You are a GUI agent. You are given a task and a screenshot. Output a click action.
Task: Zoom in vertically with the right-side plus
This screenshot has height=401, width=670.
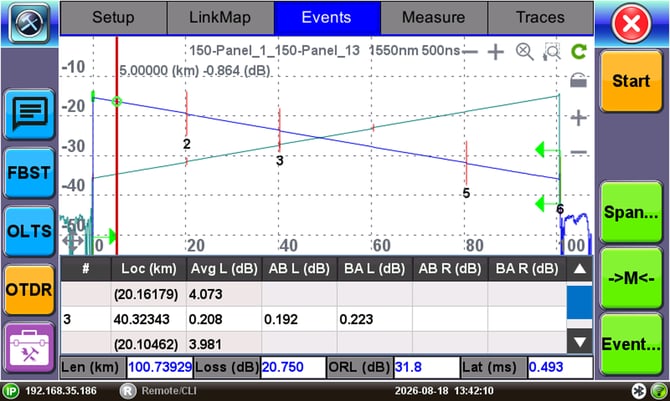coord(579,118)
